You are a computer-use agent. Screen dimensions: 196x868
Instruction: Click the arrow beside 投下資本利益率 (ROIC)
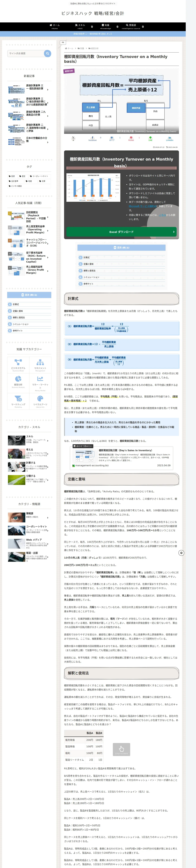point(48,258)
